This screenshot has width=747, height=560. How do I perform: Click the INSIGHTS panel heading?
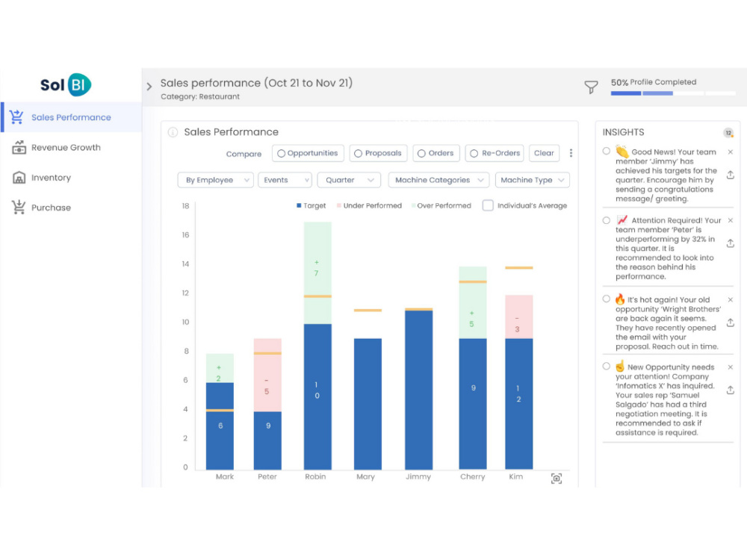pos(623,132)
